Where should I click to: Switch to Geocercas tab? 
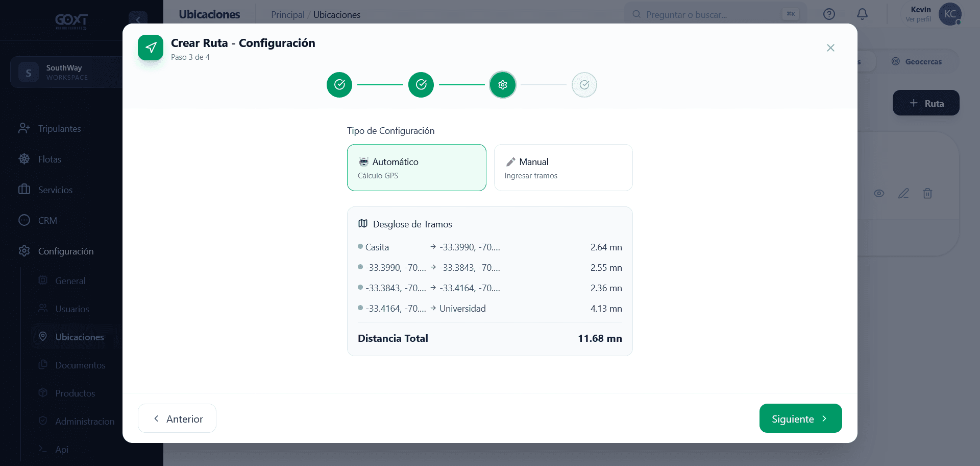coord(917,61)
